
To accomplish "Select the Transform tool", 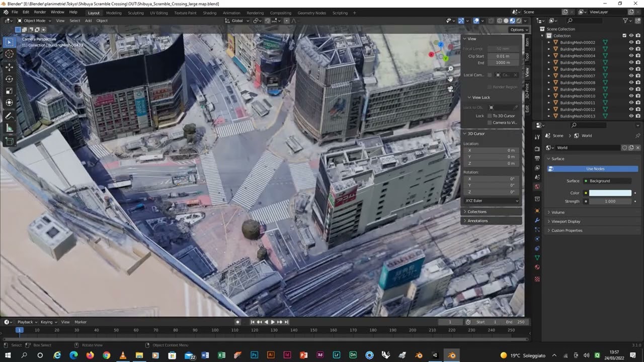I will [x=9, y=103].
